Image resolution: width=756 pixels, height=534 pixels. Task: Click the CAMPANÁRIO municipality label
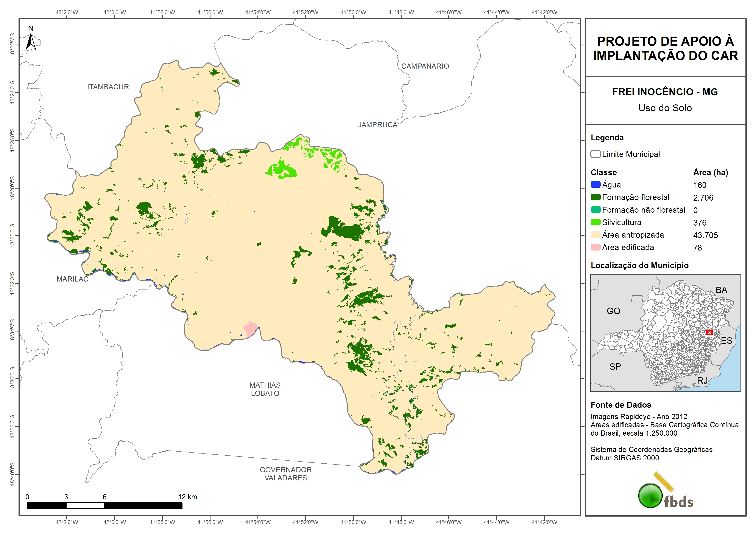click(425, 66)
